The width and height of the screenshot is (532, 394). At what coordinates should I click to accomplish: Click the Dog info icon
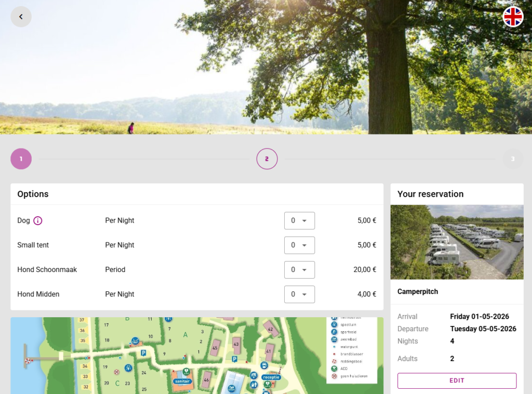click(38, 221)
